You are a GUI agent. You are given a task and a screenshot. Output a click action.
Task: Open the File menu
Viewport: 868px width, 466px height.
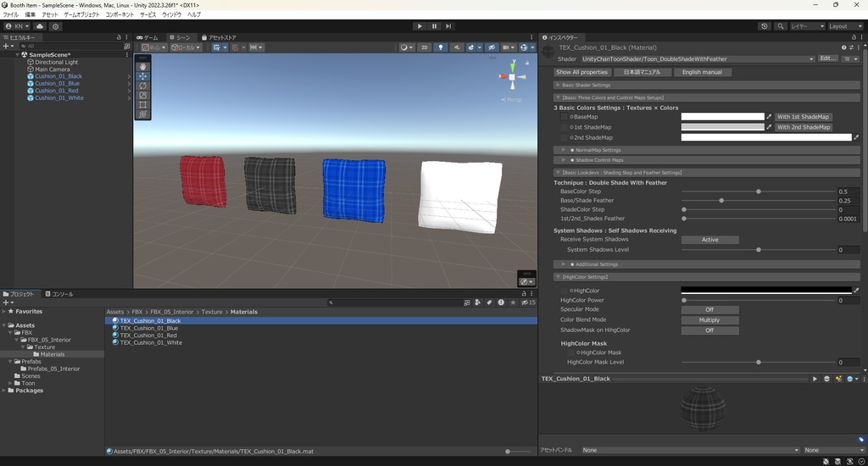coord(10,14)
